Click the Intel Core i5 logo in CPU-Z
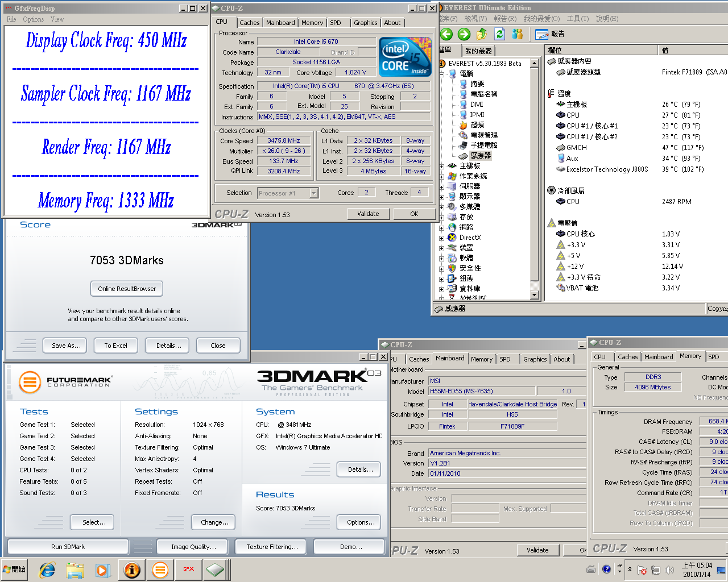Viewport: 728px width, 582px height. pyautogui.click(x=405, y=57)
